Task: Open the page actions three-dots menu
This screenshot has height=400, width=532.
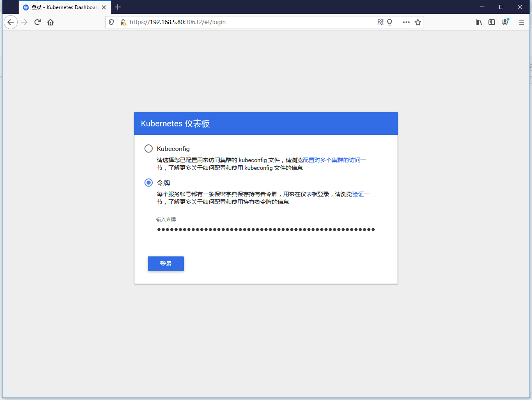Action: pyautogui.click(x=406, y=22)
